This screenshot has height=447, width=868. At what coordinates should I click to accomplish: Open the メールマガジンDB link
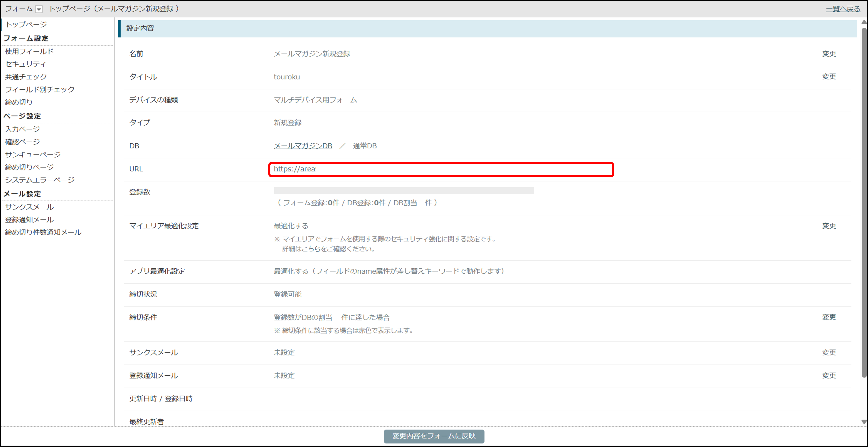coord(303,146)
